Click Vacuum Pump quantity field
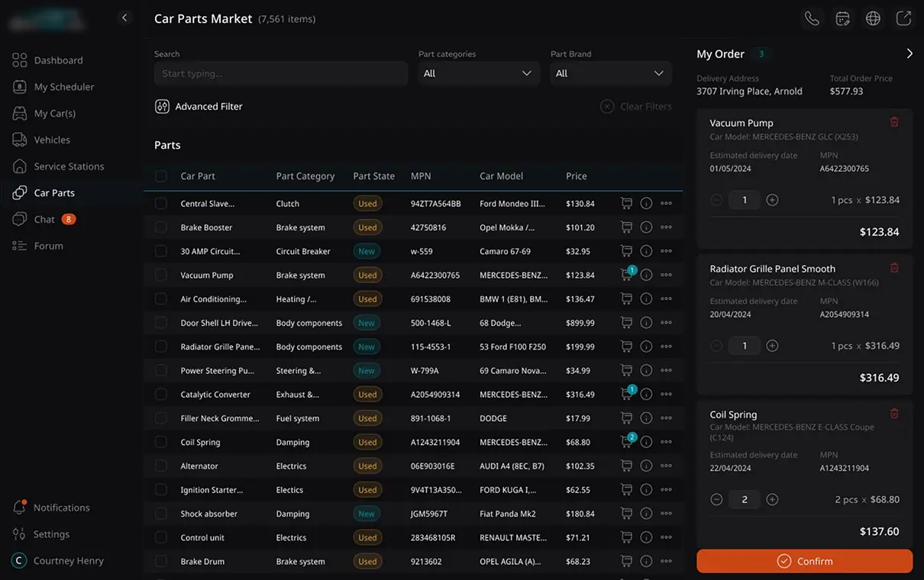The width and height of the screenshot is (924, 580). click(x=745, y=200)
